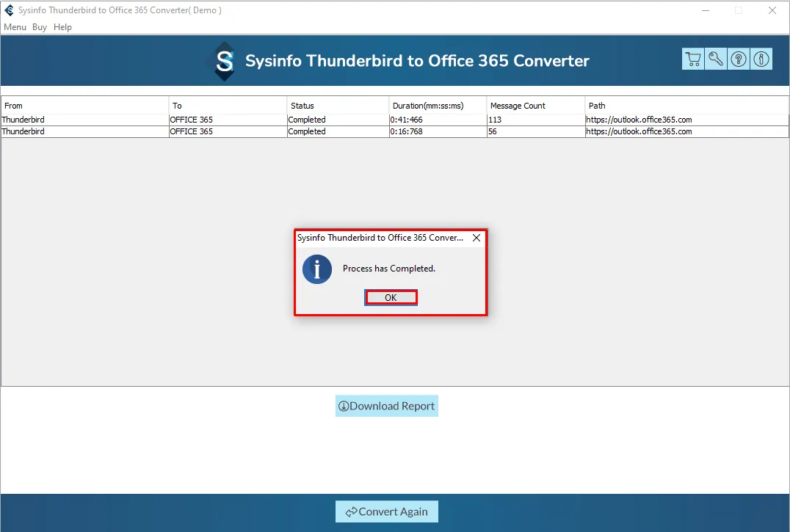Viewport: 790px width, 532px height.
Task: Click the Sysinfo Thunderbird to Office 365 Converter heading
Action: click(417, 61)
